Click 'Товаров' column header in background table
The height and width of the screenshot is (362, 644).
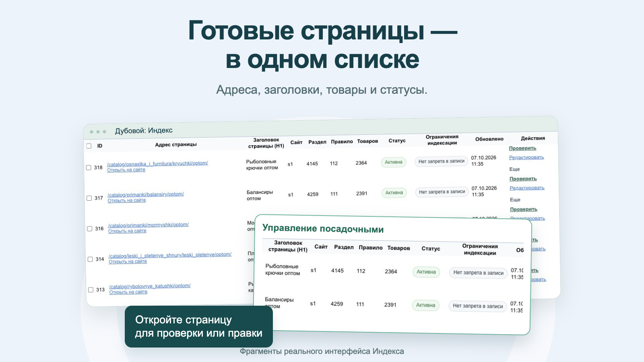point(367,141)
